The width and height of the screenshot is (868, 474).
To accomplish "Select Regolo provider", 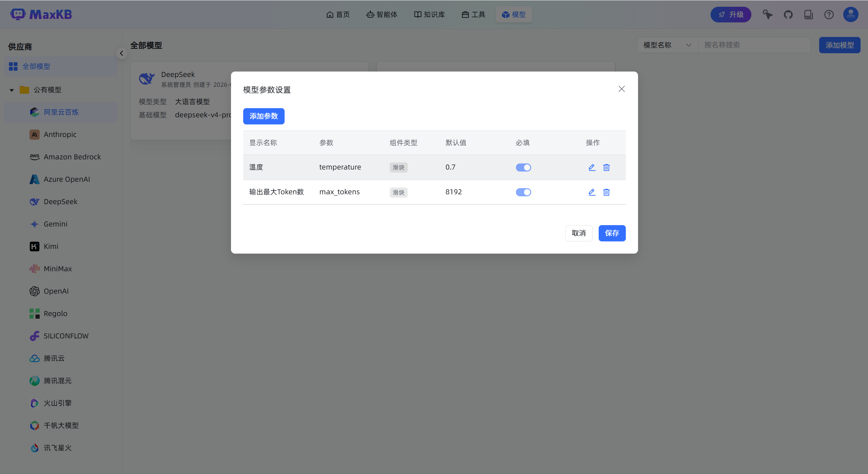I will [61, 314].
